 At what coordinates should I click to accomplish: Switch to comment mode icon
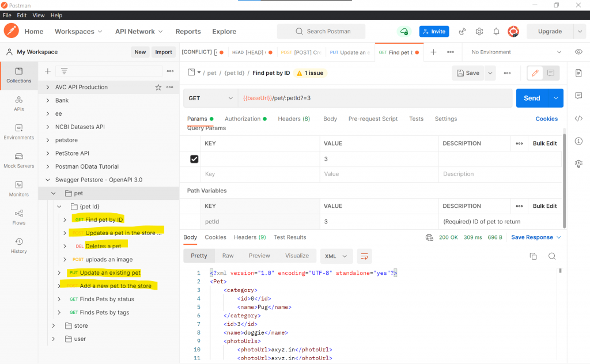[551, 73]
